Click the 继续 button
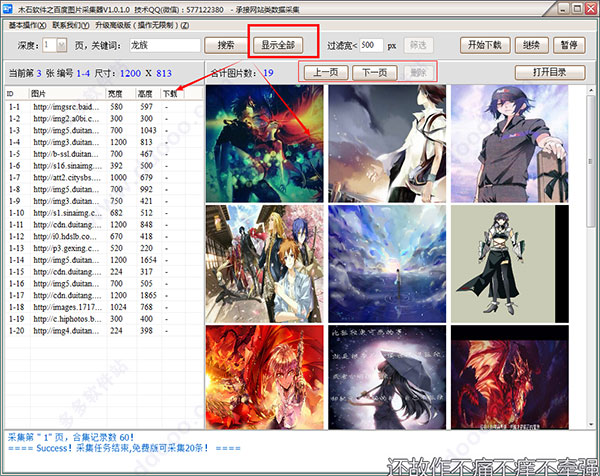This screenshot has width=600, height=476. [x=532, y=45]
